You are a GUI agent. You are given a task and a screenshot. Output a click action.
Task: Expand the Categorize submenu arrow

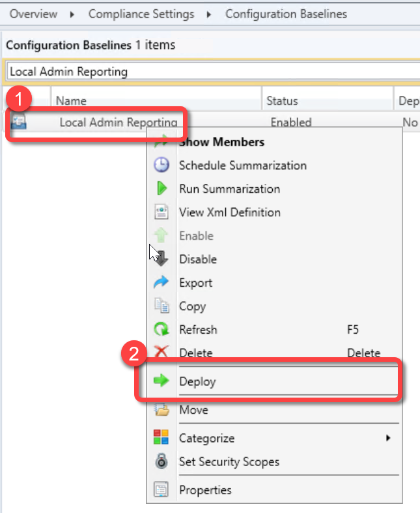388,439
